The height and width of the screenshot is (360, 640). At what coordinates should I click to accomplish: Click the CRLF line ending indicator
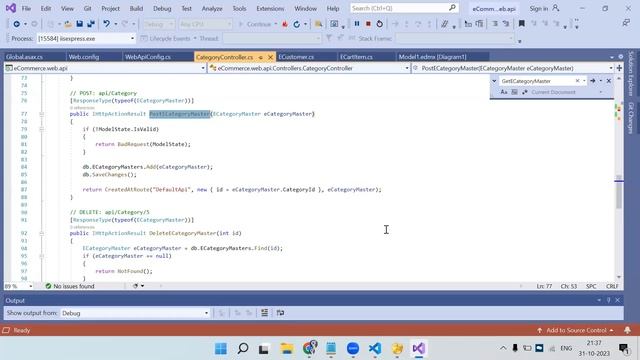[x=612, y=286]
